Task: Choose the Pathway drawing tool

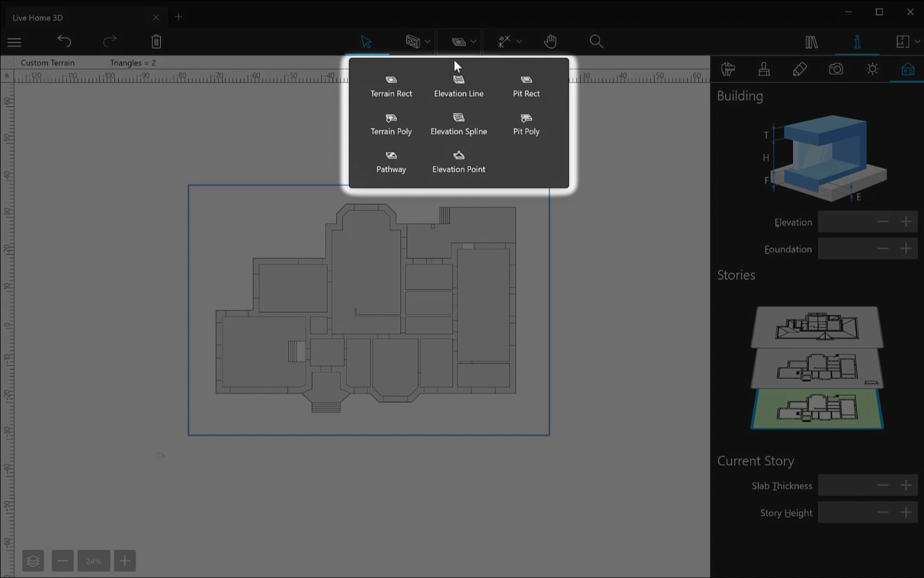Action: click(x=391, y=161)
